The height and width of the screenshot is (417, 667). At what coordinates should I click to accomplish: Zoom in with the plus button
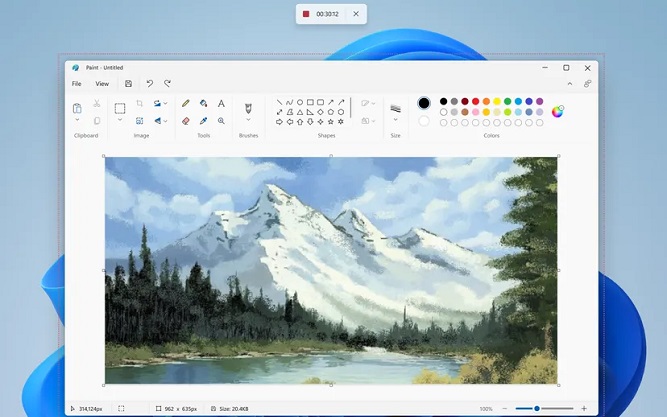584,408
